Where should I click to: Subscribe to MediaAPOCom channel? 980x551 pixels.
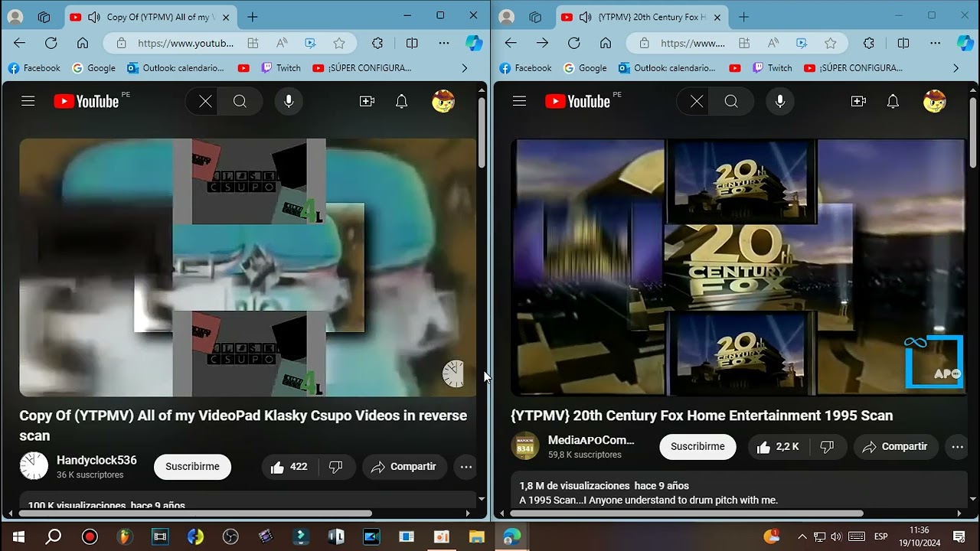point(697,447)
